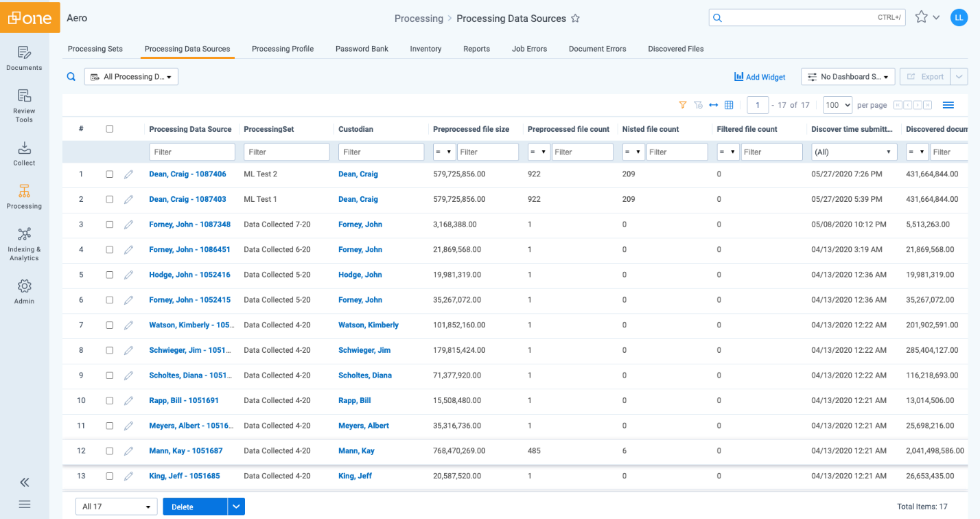Check the box for row 1
This screenshot has width=980, height=519.
[x=110, y=174]
